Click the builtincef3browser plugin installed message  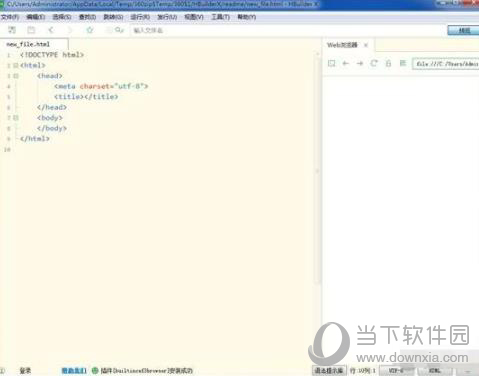[x=147, y=370]
